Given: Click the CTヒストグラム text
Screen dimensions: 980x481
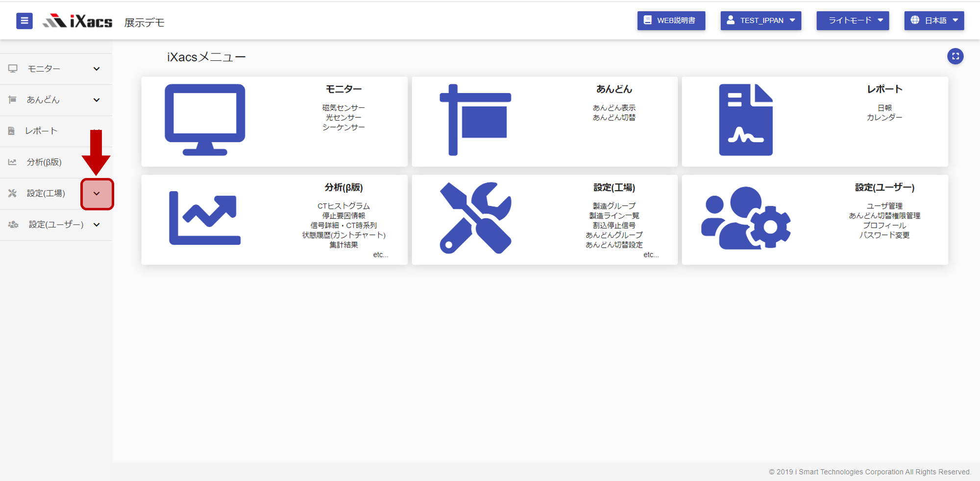Looking at the screenshot, I should click(343, 206).
